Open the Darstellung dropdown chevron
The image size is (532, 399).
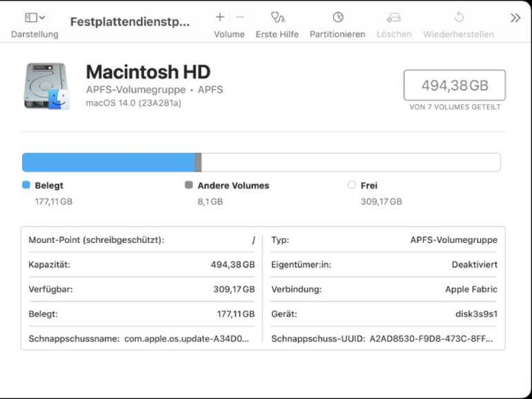pos(43,17)
